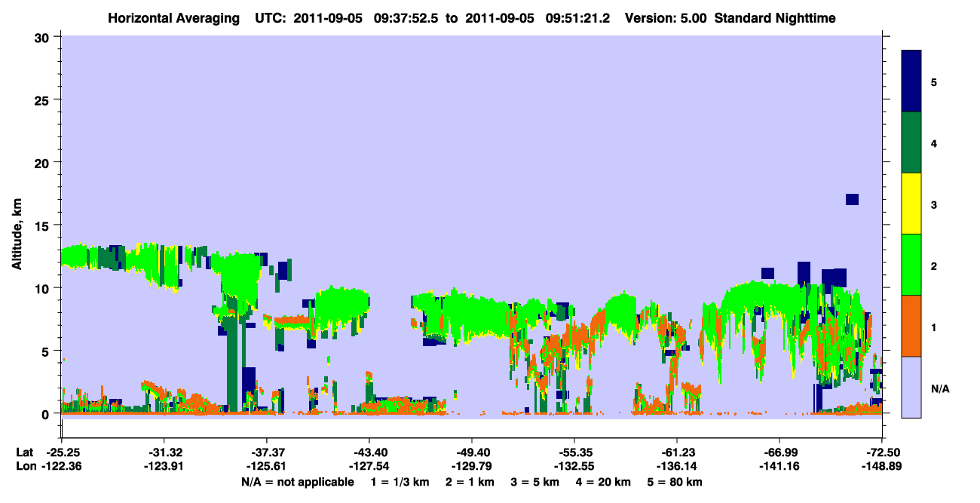The width and height of the screenshot is (980, 503).
Task: Click longitude value -129.79
Action: tap(471, 466)
